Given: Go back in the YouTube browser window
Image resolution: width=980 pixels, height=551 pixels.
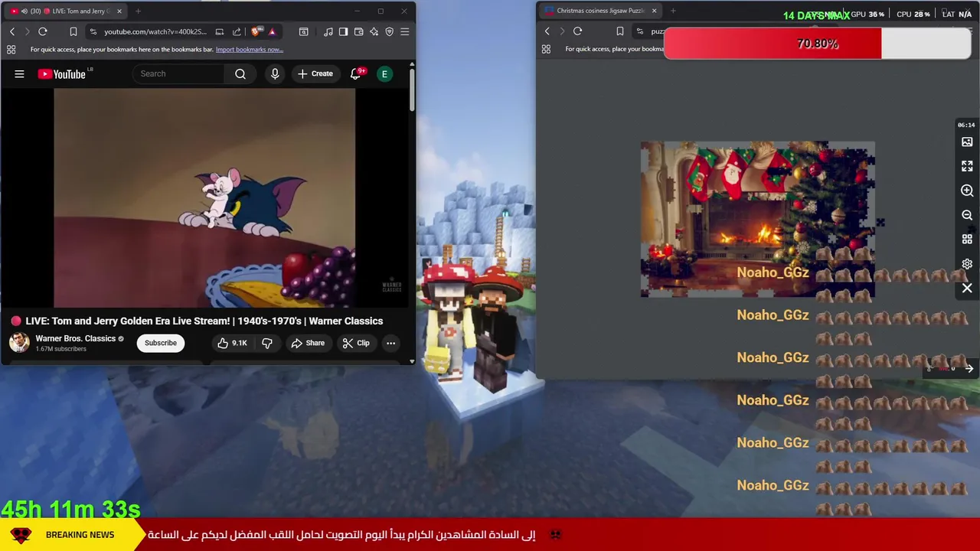Looking at the screenshot, I should pyautogui.click(x=12, y=31).
